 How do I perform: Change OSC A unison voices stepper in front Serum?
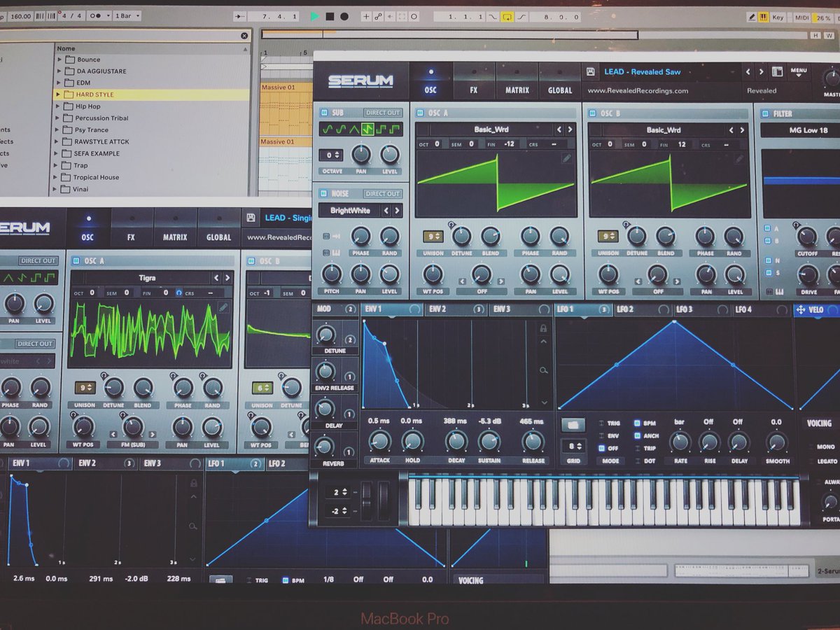pyautogui.click(x=433, y=237)
